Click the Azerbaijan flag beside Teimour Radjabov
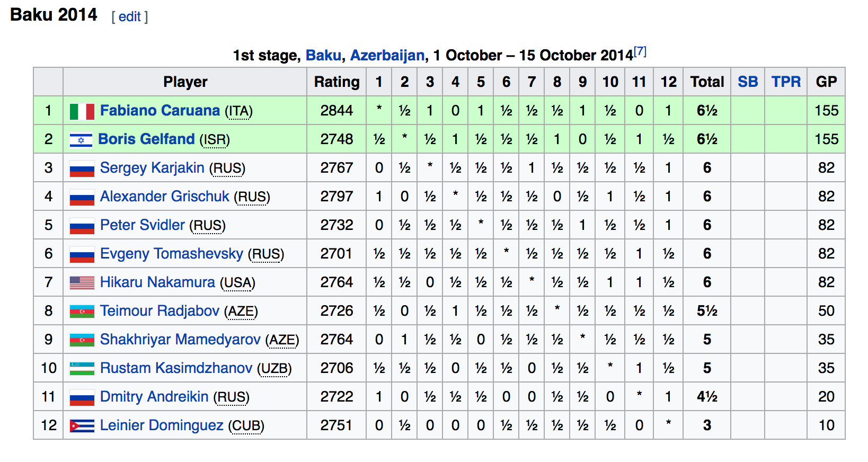The image size is (868, 462). tap(82, 312)
